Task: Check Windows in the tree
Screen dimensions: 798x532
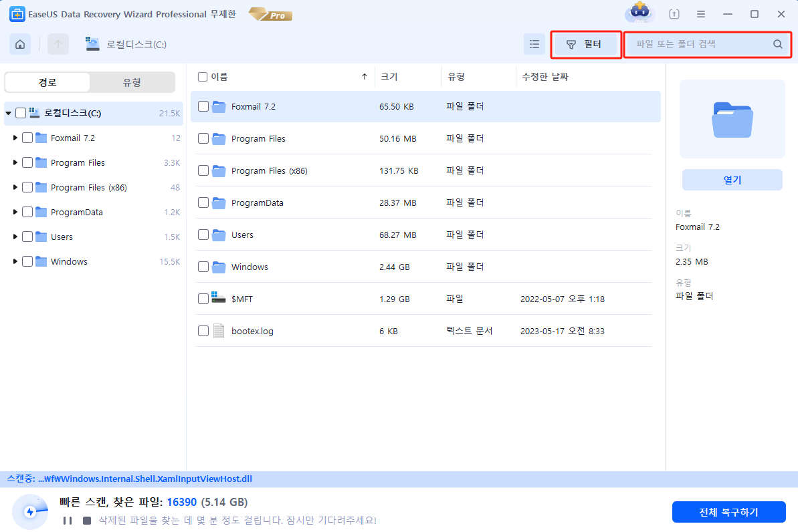Action: point(27,261)
